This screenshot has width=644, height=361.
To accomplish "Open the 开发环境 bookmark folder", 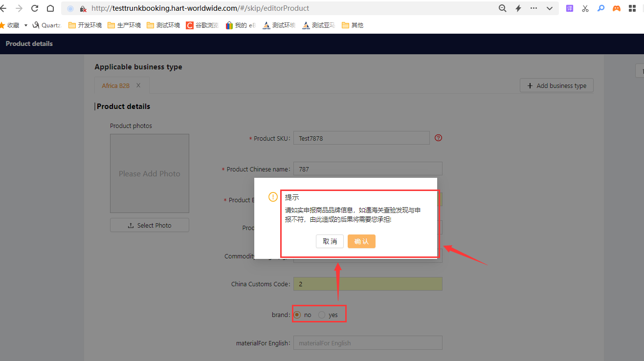I will (85, 25).
